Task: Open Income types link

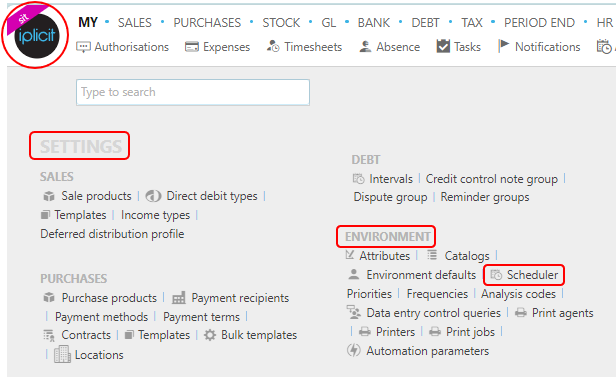Action: pyautogui.click(x=155, y=215)
